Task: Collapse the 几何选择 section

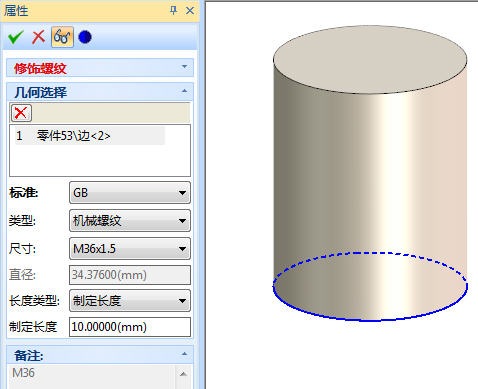Action: [x=184, y=91]
